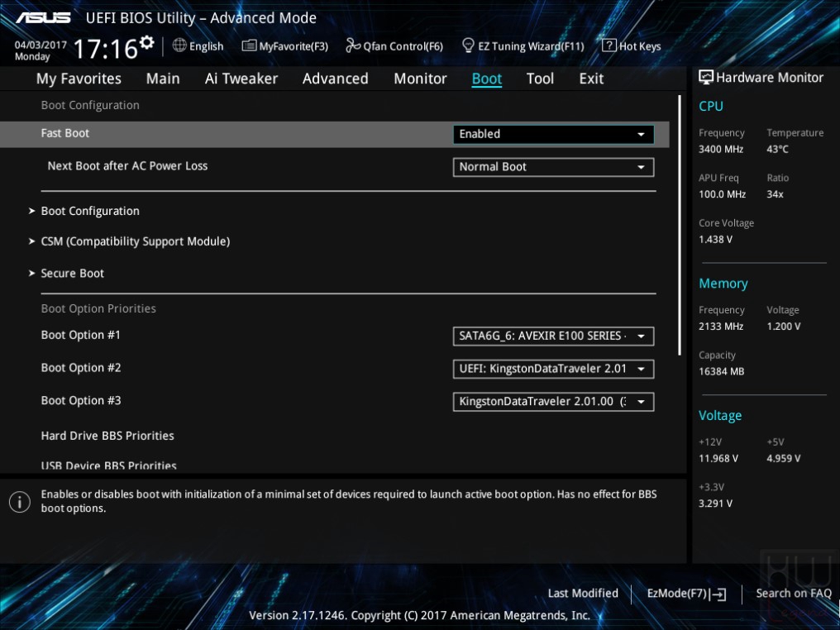Open the Fast Boot dropdown
The height and width of the screenshot is (630, 840).
click(x=553, y=134)
